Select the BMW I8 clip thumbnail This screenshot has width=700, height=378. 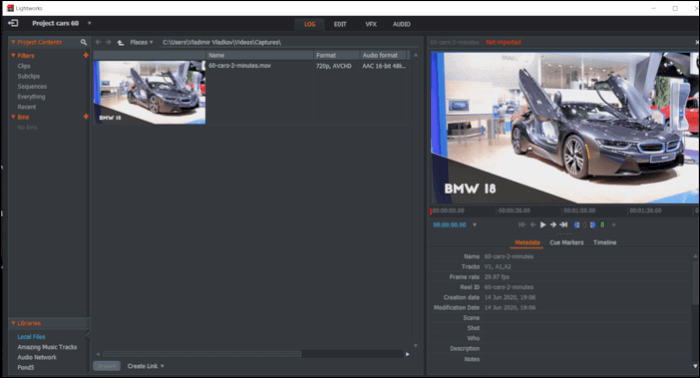150,92
